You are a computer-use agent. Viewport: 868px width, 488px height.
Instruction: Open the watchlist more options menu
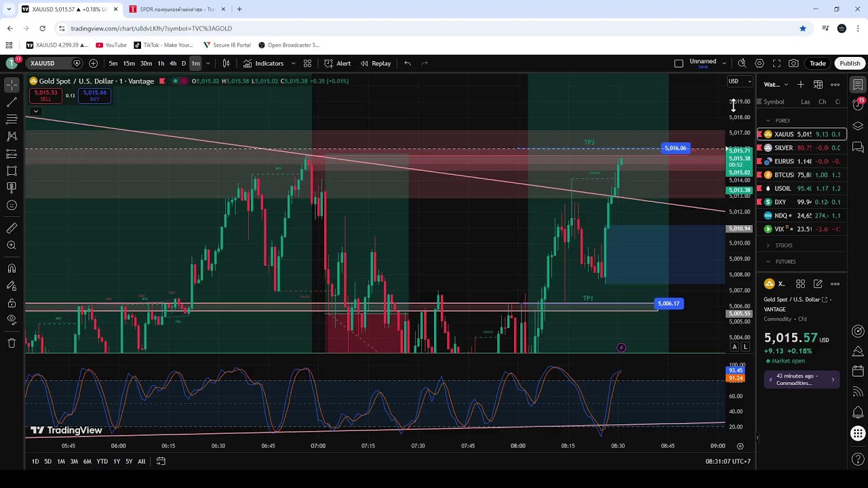[x=835, y=85]
